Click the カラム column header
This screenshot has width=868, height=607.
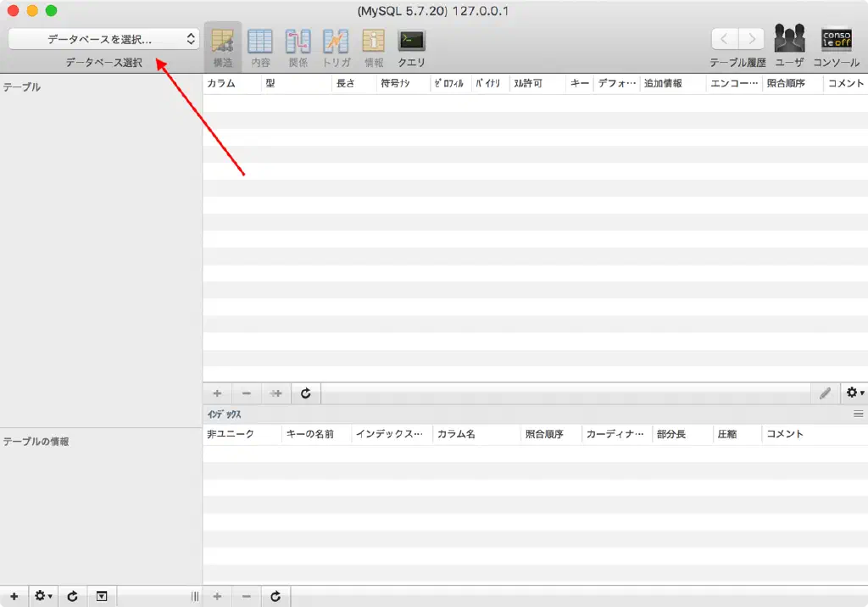pos(231,84)
